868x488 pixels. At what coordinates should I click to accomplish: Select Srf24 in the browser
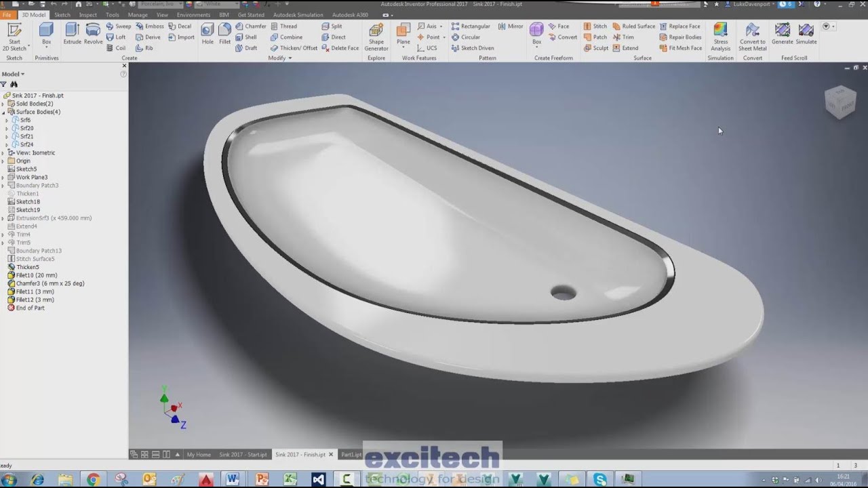[x=26, y=144]
